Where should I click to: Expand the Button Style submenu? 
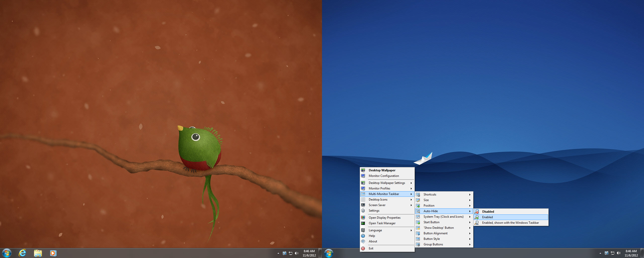pyautogui.click(x=431, y=239)
